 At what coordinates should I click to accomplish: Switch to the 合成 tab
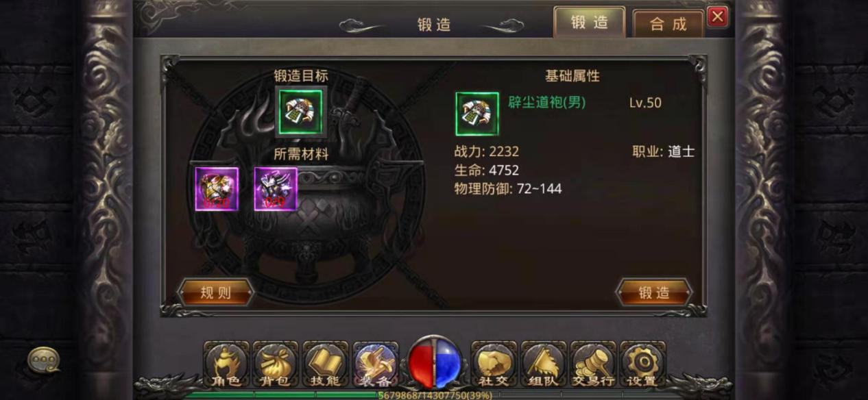(x=668, y=24)
